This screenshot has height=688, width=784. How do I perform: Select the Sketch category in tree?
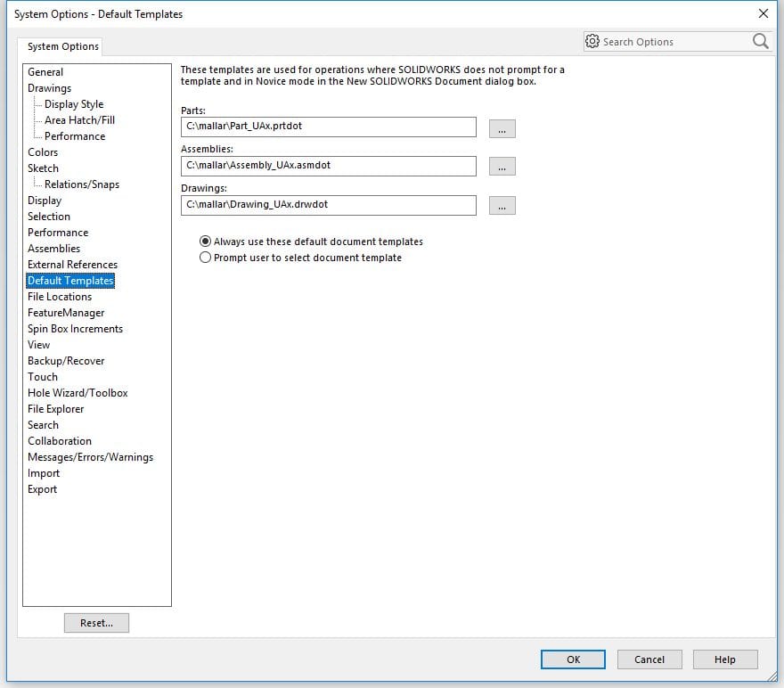click(x=43, y=168)
